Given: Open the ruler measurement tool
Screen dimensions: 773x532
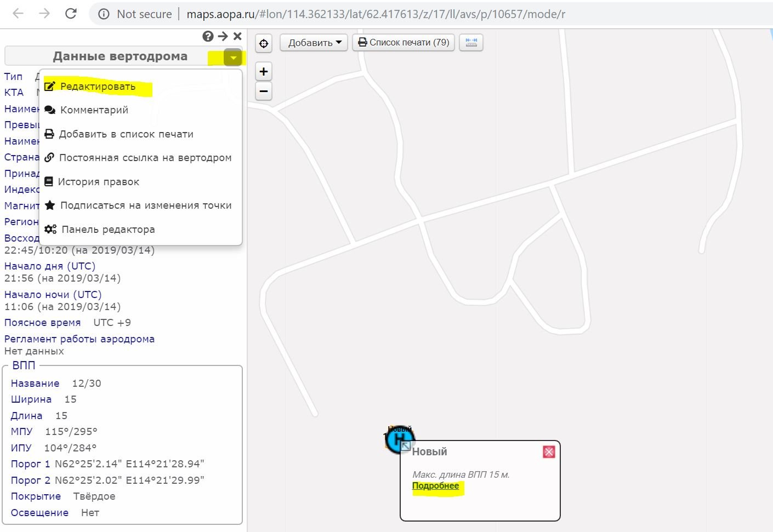Looking at the screenshot, I should coord(471,42).
